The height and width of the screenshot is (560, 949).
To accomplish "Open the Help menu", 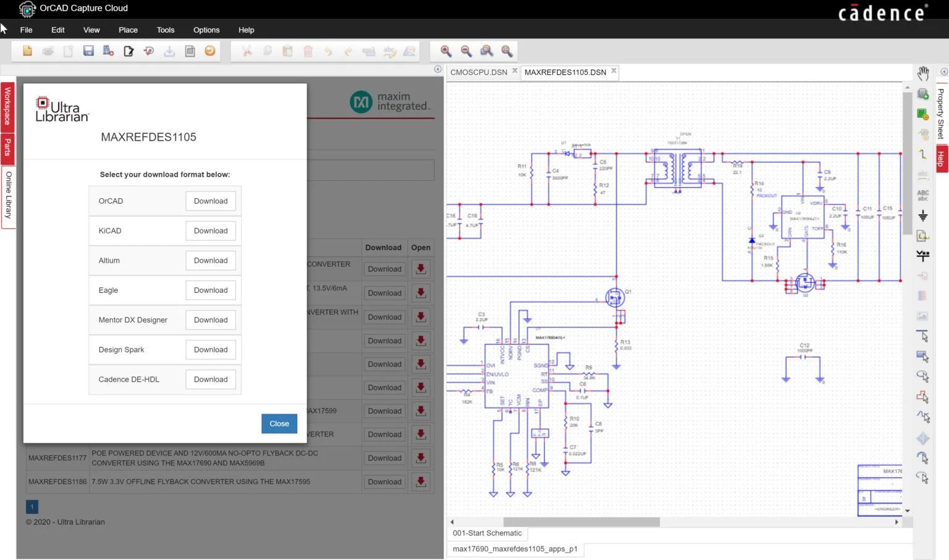I will [247, 30].
